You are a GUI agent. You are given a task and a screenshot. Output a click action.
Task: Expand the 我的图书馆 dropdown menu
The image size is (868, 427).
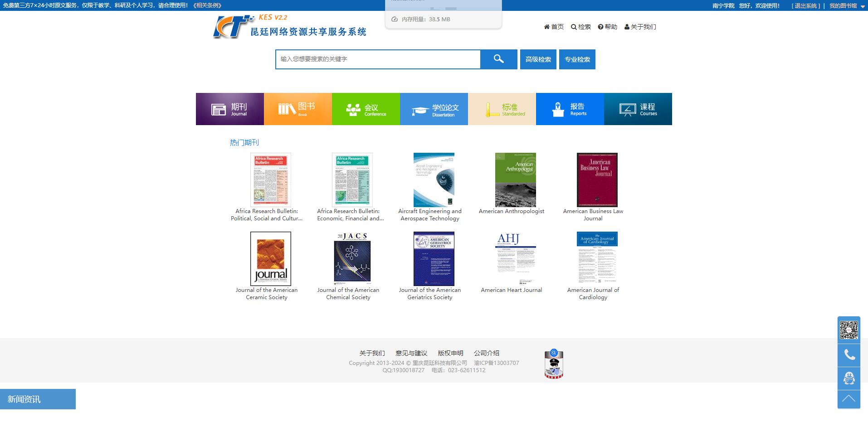(847, 6)
